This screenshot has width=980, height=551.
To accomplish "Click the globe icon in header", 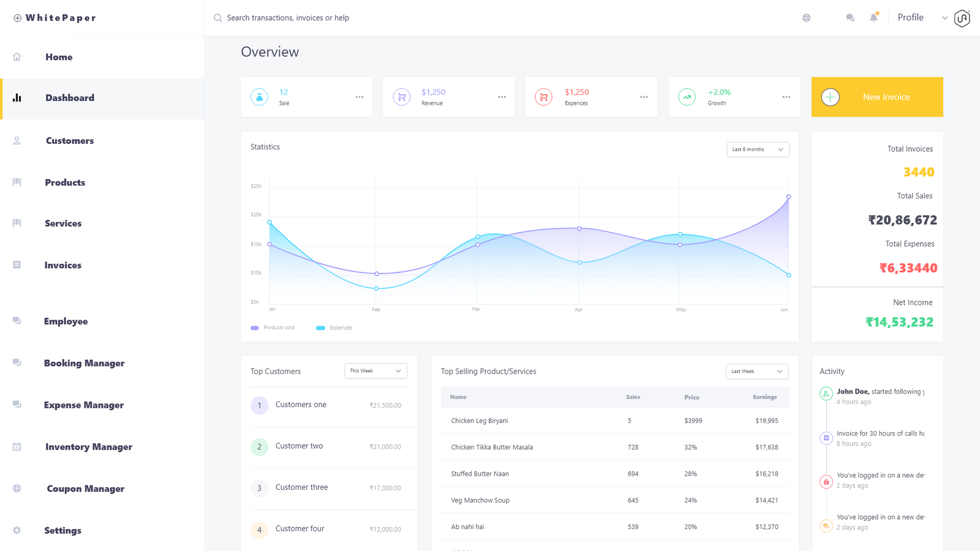I will click(x=806, y=18).
